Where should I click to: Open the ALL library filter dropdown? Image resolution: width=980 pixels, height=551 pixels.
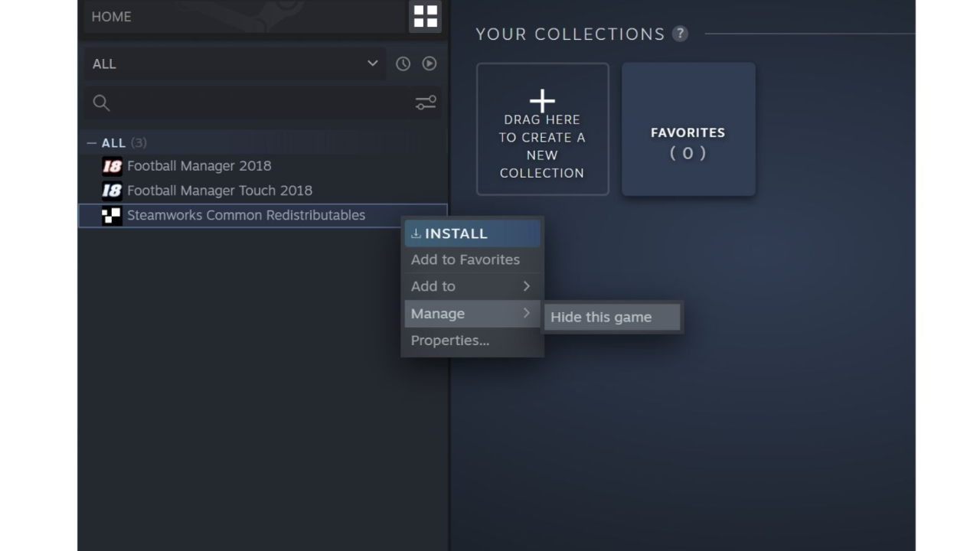(235, 64)
